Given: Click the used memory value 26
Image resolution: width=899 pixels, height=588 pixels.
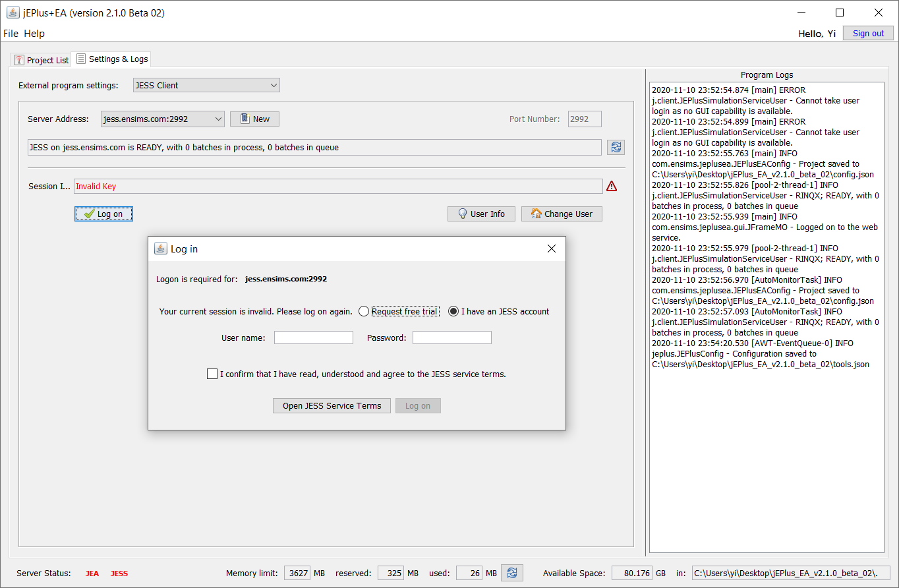Looking at the screenshot, I should [469, 573].
